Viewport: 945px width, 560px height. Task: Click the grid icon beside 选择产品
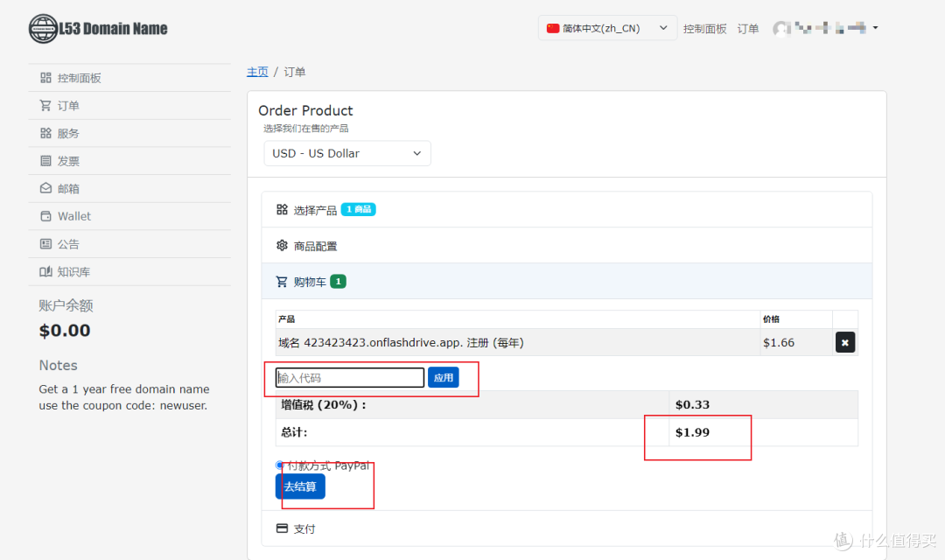click(282, 209)
